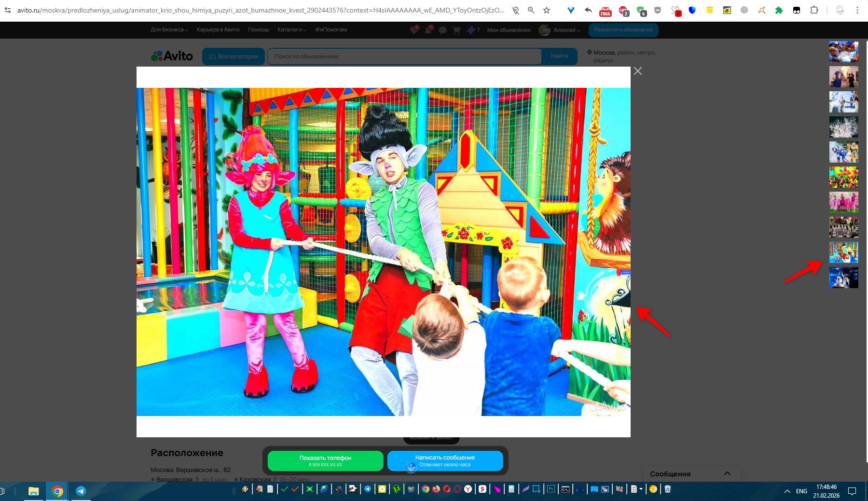
Task: Switch to the pinned Chrome taskbar app
Action: pyautogui.click(x=57, y=491)
